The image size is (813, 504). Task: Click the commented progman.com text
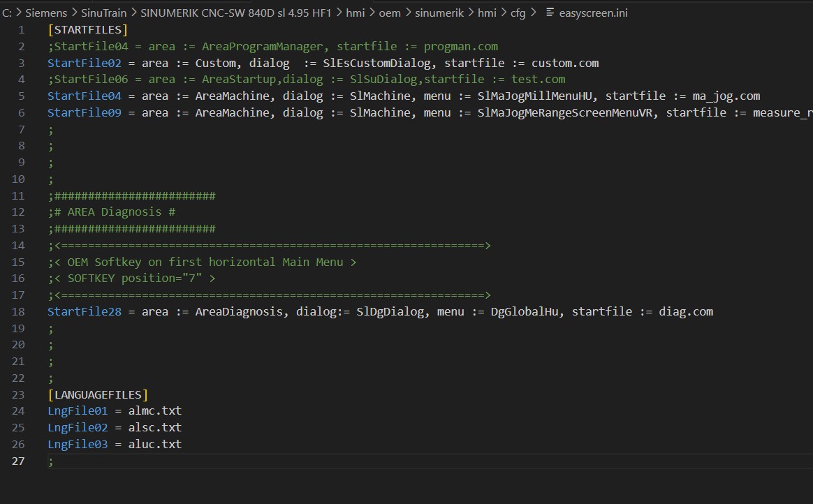[461, 47]
